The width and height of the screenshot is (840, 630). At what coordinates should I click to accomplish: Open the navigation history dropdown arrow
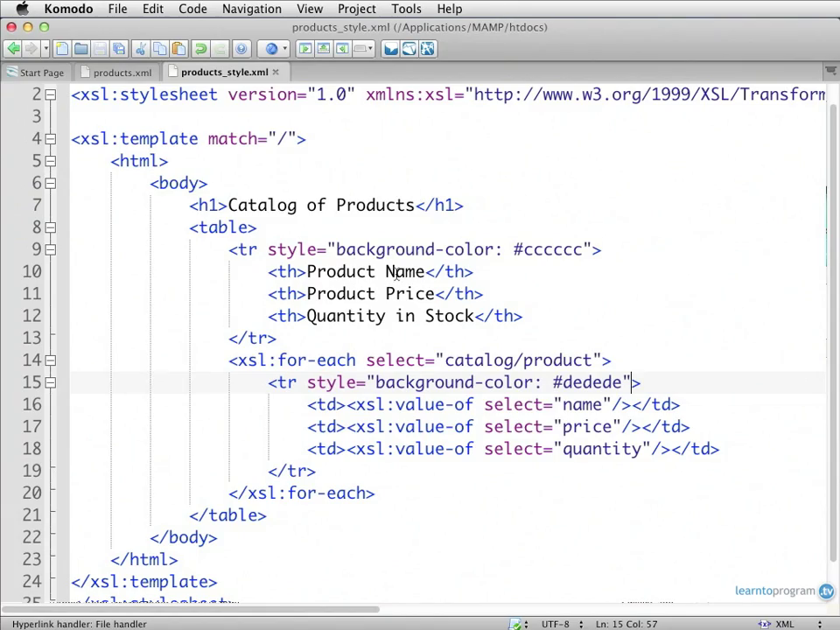pyautogui.click(x=45, y=49)
